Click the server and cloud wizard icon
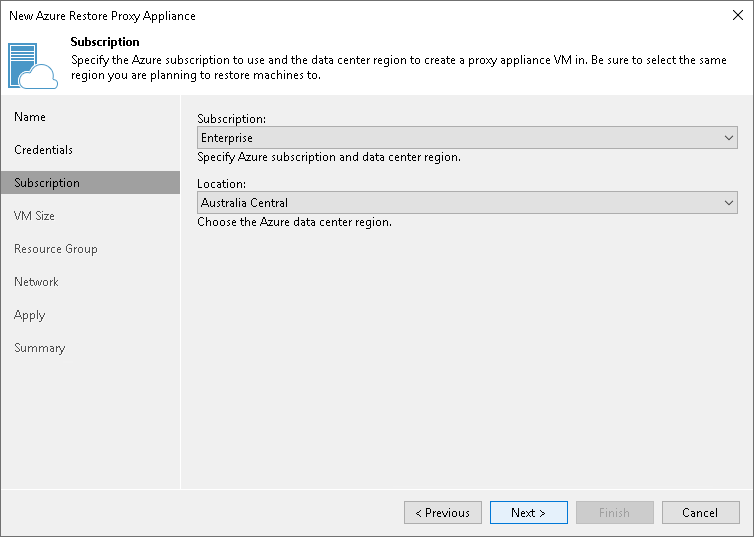The height and width of the screenshot is (537, 754). tap(33, 66)
